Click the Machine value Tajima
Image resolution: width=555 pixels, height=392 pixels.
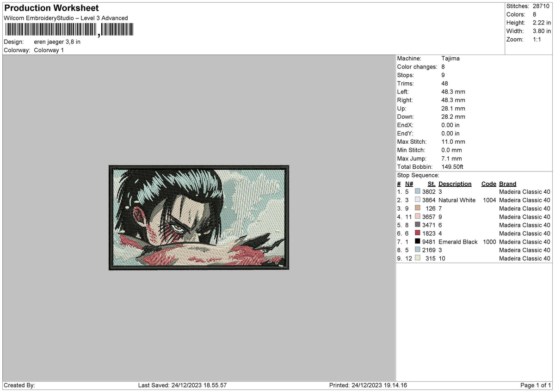click(450, 59)
